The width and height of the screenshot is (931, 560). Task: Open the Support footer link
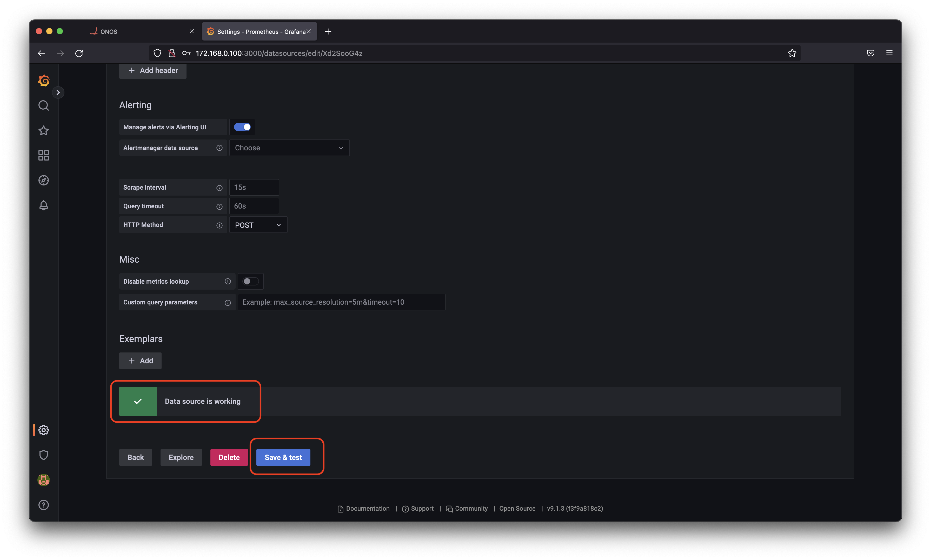click(x=418, y=509)
